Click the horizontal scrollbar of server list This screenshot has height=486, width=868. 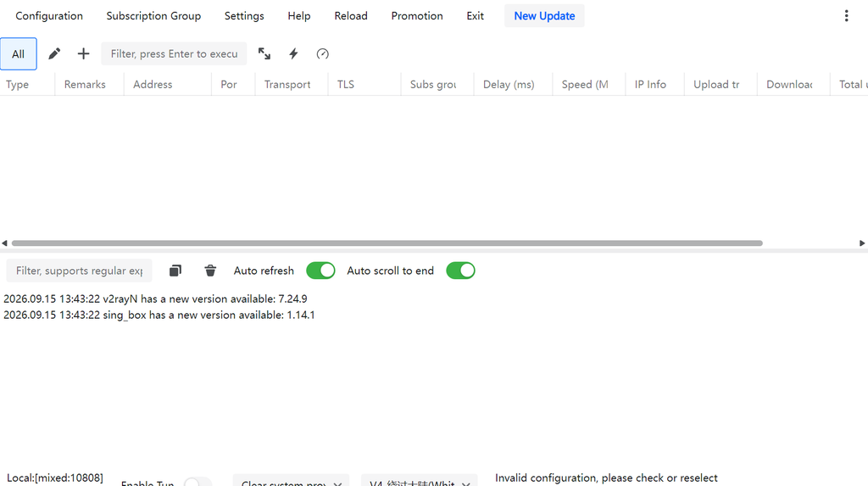(x=387, y=243)
